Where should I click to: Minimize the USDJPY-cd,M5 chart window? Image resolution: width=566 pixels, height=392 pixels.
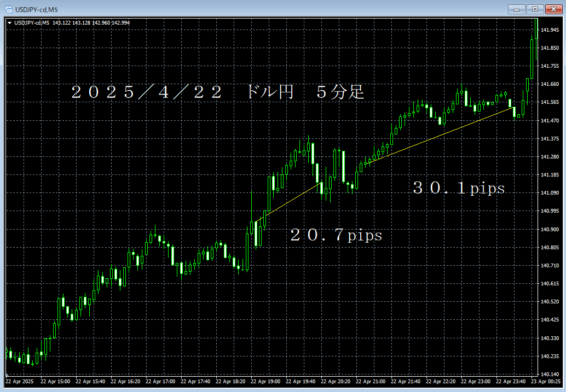516,9
